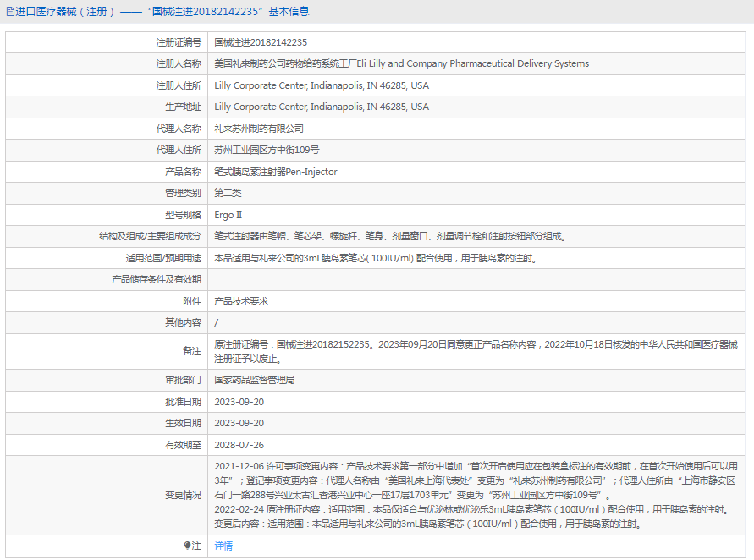This screenshot has width=754, height=560.
Task: Click the Eli Lilly and Company registrant name
Action: [x=401, y=63]
